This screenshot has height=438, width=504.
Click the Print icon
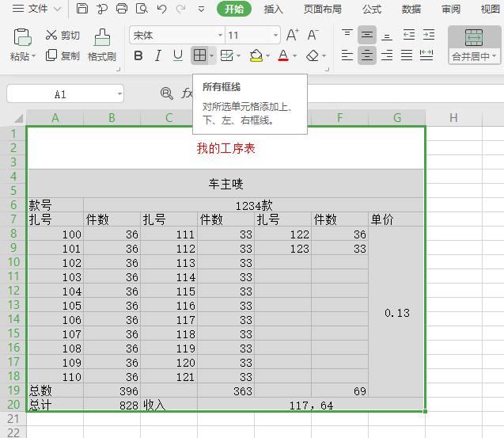(x=122, y=9)
